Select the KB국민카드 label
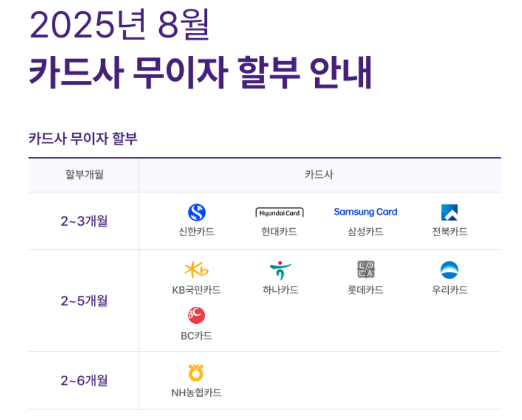Screen dimensions: 522x420 coord(196,290)
